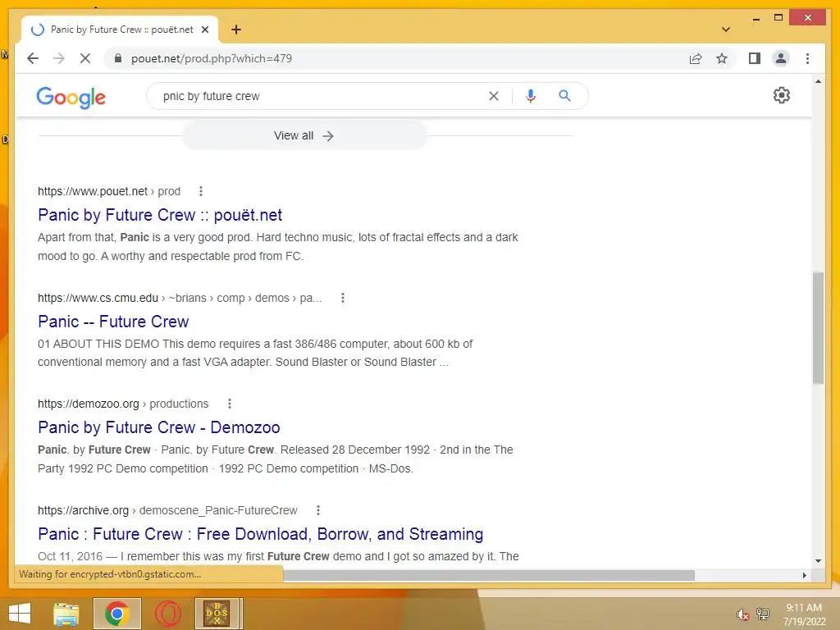Submit search with magnifier icon
This screenshot has height=630, width=840.
click(x=564, y=96)
